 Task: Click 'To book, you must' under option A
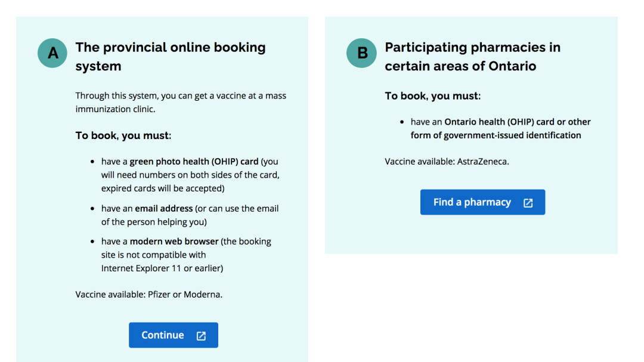(x=123, y=135)
